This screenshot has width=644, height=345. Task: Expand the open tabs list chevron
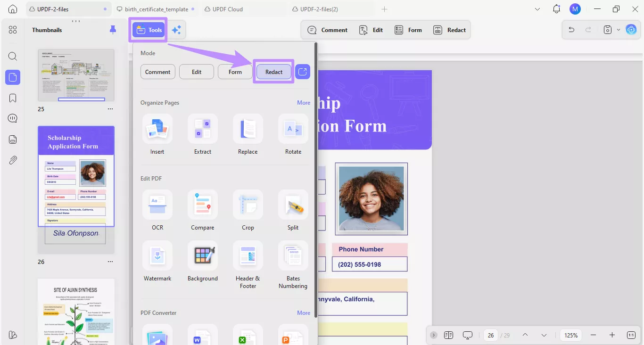coord(538,9)
